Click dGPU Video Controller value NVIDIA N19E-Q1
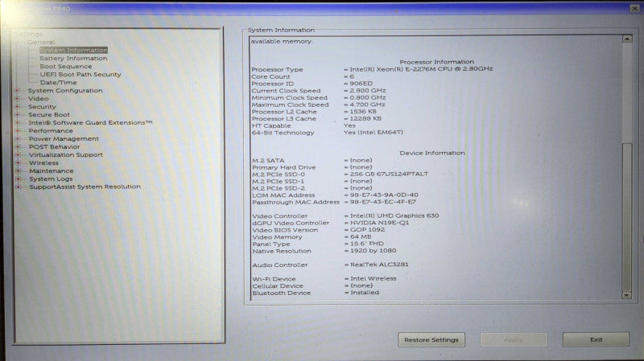This screenshot has width=644, height=361. coord(379,223)
